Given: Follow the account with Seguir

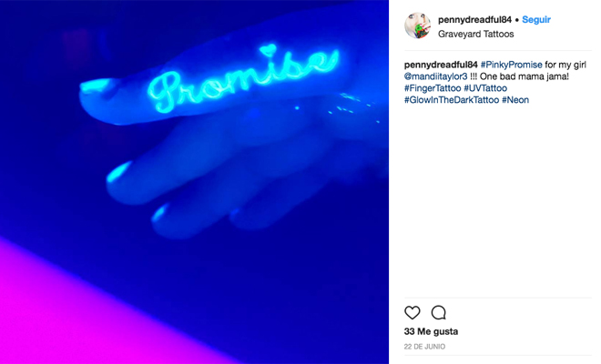Looking at the screenshot, I should point(536,19).
